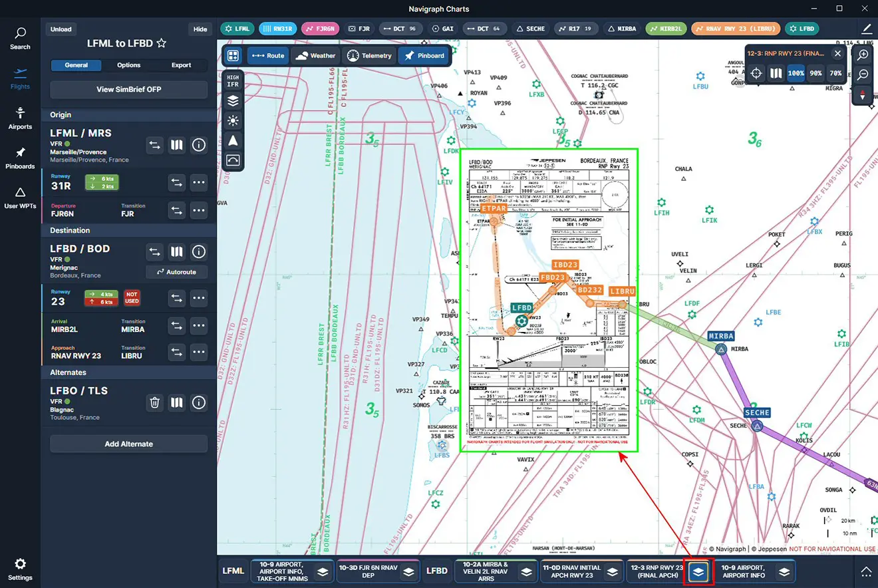Change runway 31R via swap icon
Viewport: 878px width, 588px height.
[x=176, y=182]
